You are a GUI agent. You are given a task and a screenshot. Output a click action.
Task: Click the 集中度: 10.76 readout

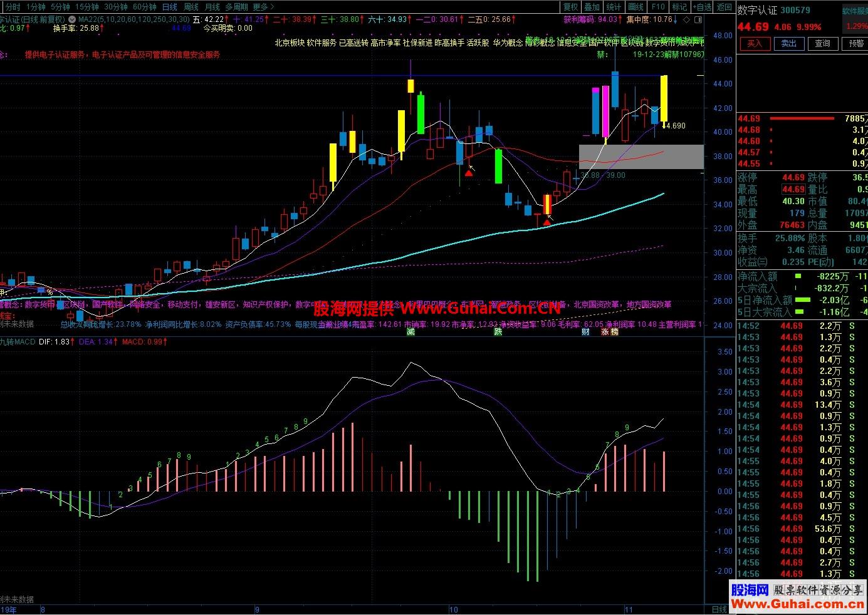649,19
